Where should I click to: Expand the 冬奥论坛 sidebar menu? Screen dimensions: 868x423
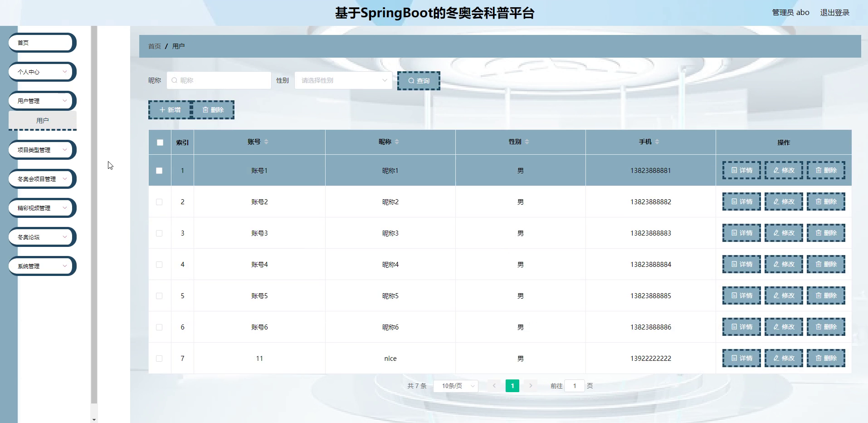point(42,237)
